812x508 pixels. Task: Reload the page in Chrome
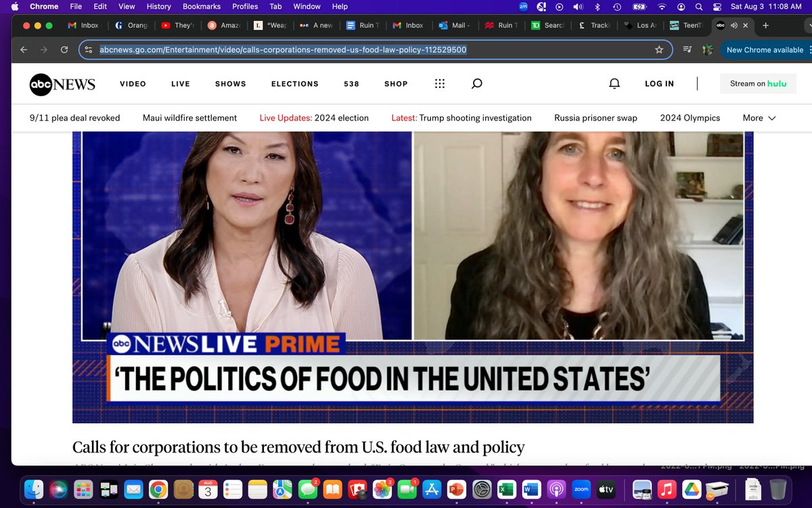[64, 49]
